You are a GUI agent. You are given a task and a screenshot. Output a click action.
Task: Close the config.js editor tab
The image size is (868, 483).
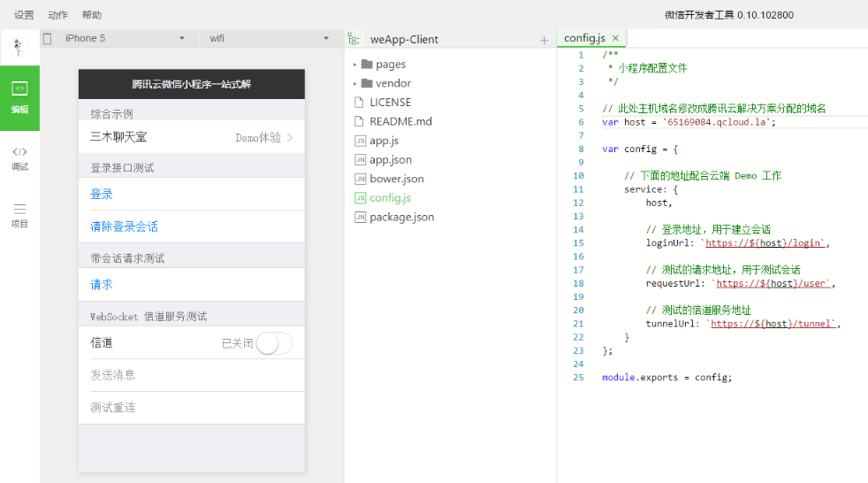[x=616, y=38]
